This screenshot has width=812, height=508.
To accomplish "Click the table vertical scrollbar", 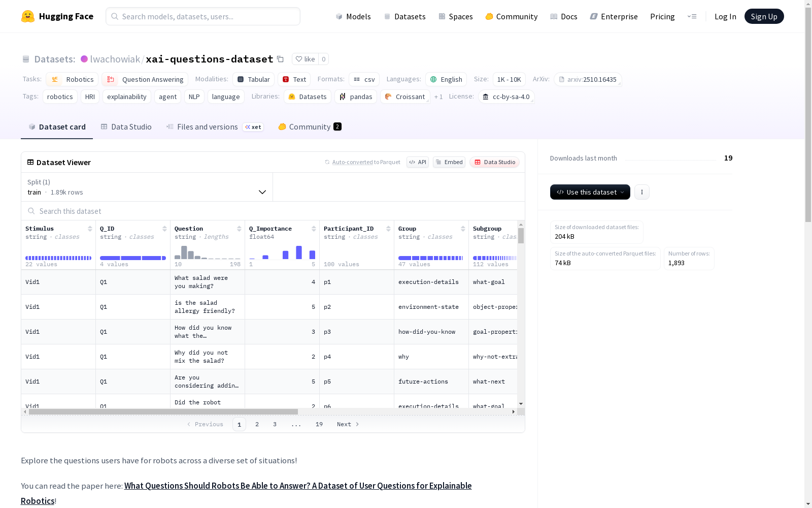I will point(521,236).
